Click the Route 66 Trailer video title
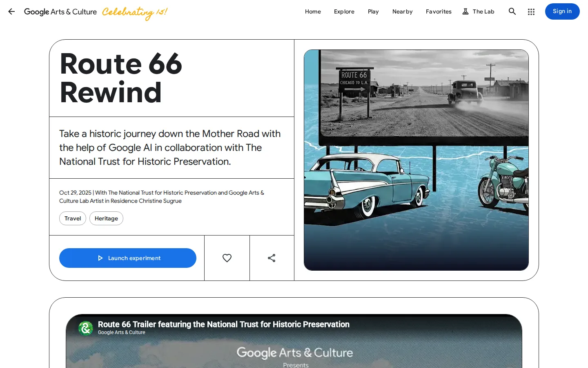This screenshot has height=368, width=588. pyautogui.click(x=223, y=324)
